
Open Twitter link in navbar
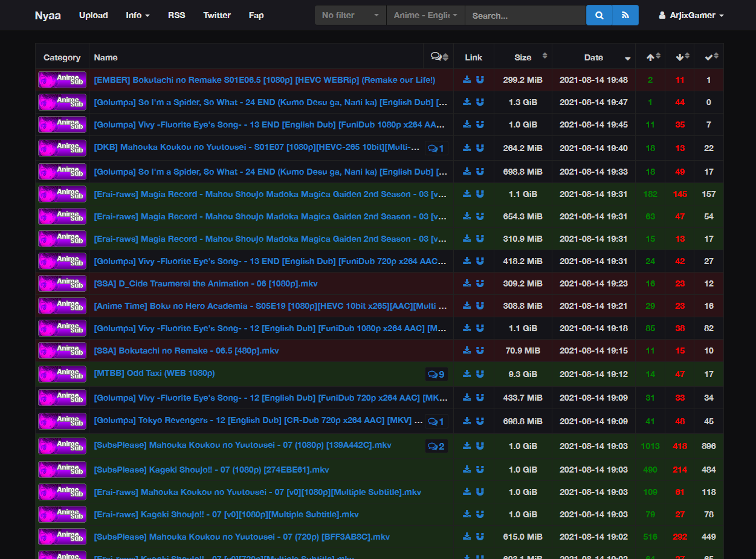coord(217,15)
